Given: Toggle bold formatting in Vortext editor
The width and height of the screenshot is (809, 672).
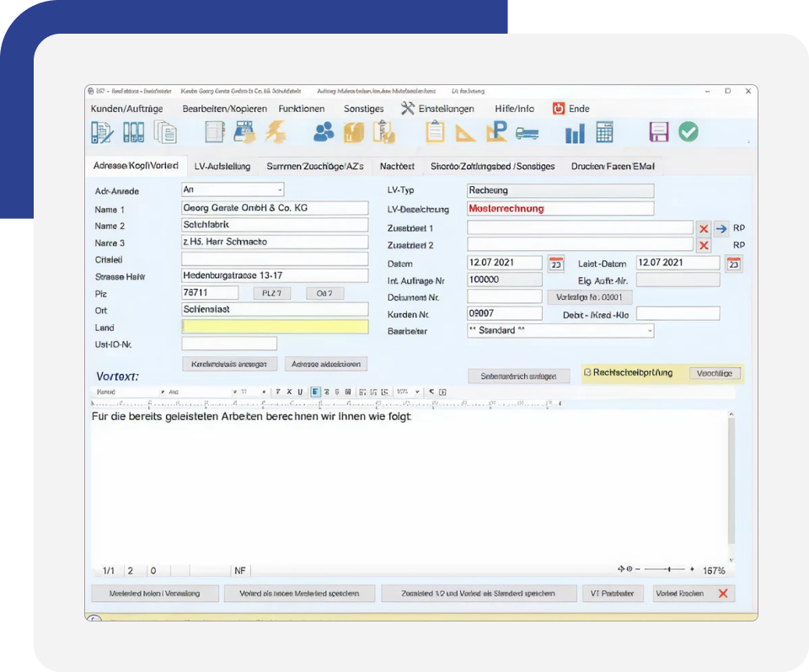Looking at the screenshot, I should click(x=277, y=392).
